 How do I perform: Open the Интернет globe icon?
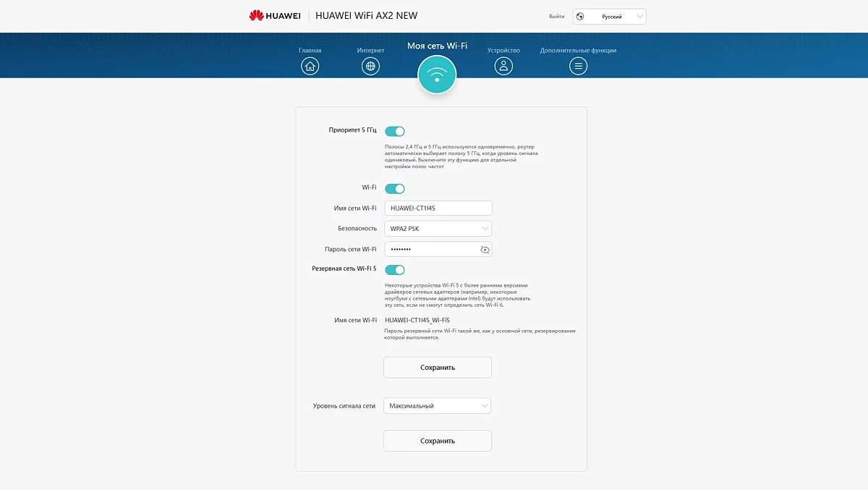click(370, 67)
